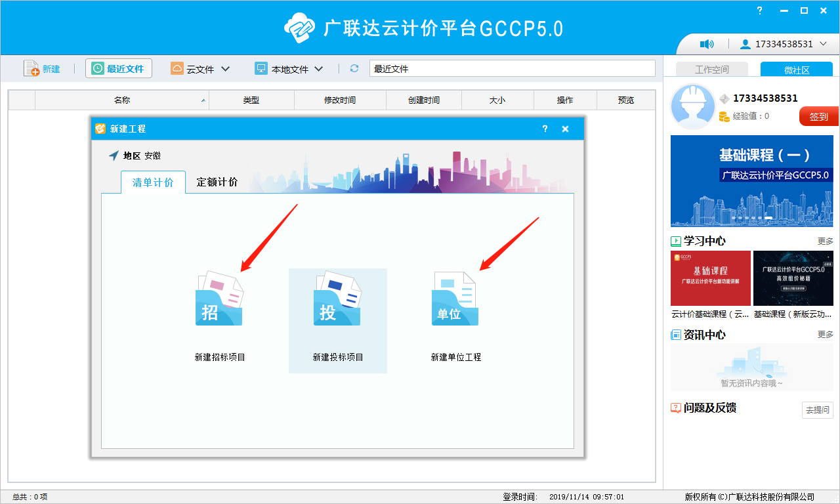This screenshot has height=504, width=840.
Task: Click the 总共：0 项 status text
Action: click(30, 497)
